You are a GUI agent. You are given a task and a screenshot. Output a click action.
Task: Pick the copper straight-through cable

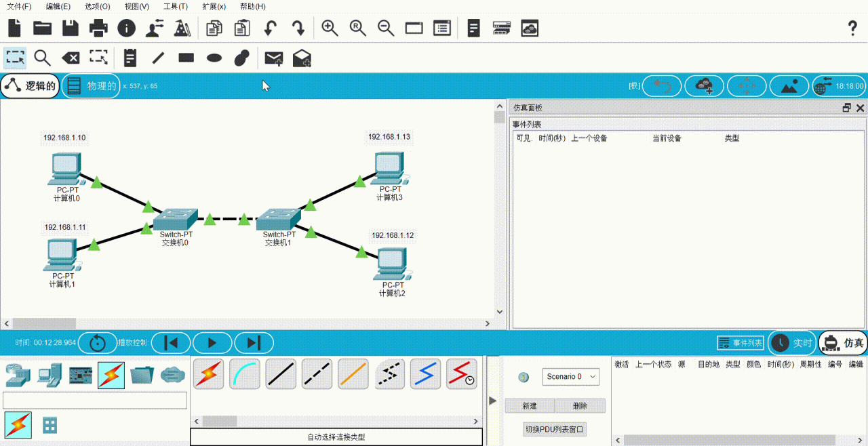(281, 374)
